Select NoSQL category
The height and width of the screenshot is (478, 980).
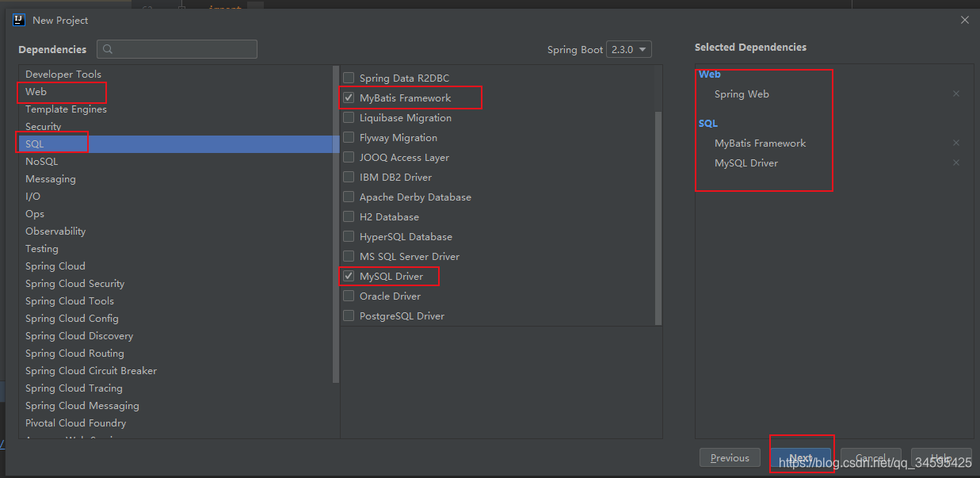176,161
